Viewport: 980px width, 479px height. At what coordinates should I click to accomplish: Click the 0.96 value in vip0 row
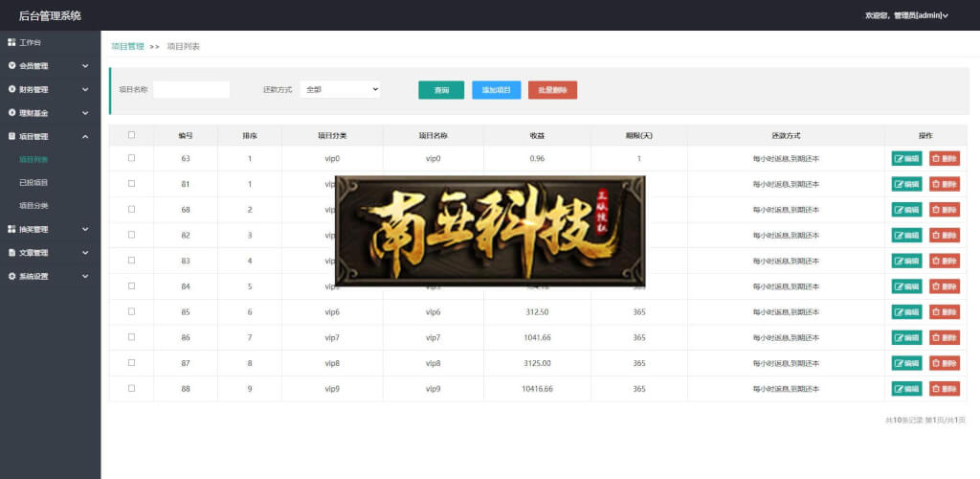tap(537, 159)
